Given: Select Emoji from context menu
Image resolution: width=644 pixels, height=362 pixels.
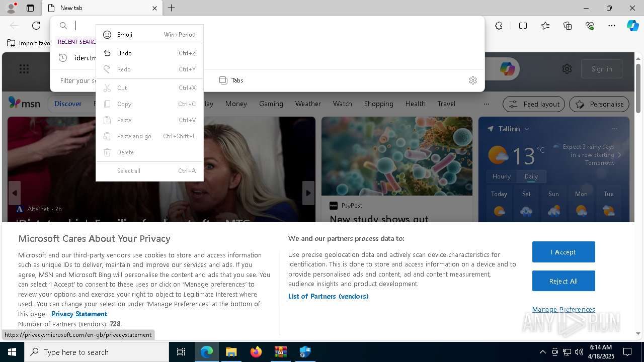Looking at the screenshot, I should coord(149,35).
